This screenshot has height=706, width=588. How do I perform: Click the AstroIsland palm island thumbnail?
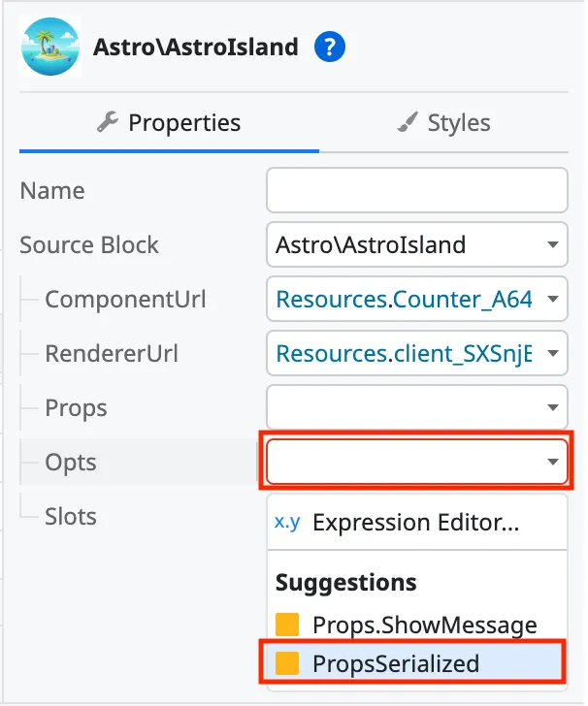[x=50, y=47]
